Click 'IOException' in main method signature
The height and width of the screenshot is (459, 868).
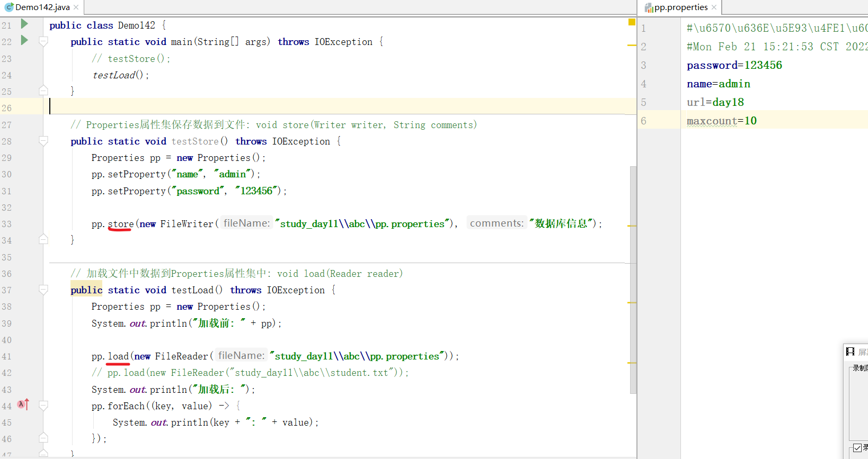coord(343,42)
